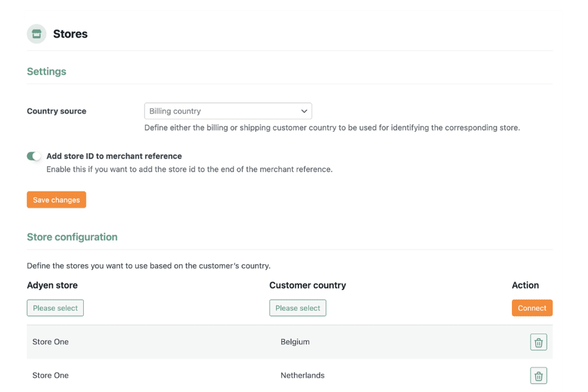588x392 pixels.
Task: Click trash icon for Netherlands row
Action: [538, 375]
